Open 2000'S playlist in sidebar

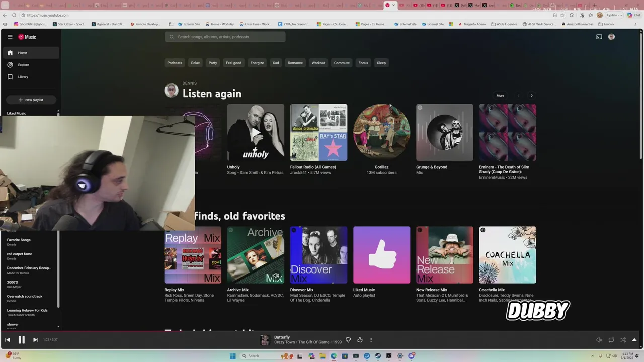[30, 284]
